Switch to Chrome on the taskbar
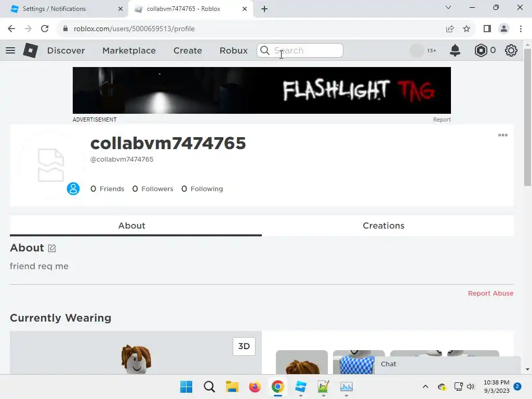 point(277,387)
